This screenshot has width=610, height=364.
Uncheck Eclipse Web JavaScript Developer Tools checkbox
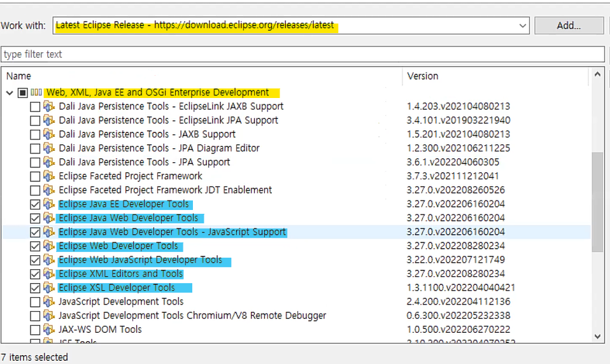pyautogui.click(x=35, y=260)
